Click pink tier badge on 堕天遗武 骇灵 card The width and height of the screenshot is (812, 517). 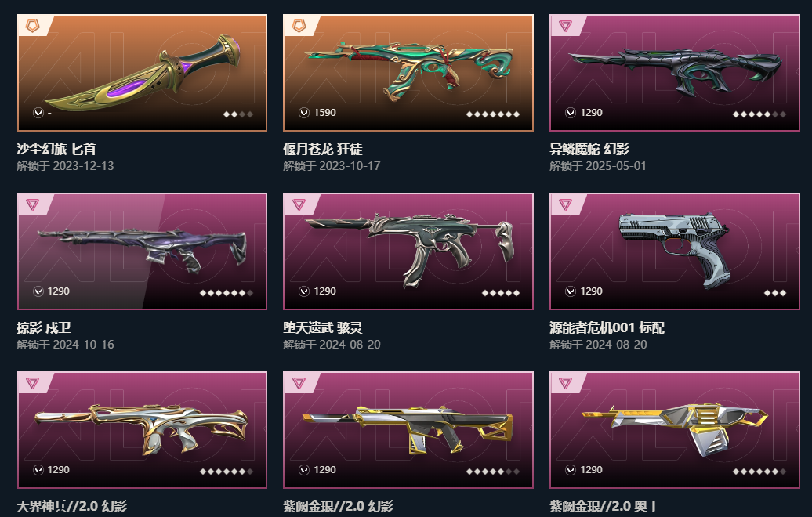(x=299, y=204)
